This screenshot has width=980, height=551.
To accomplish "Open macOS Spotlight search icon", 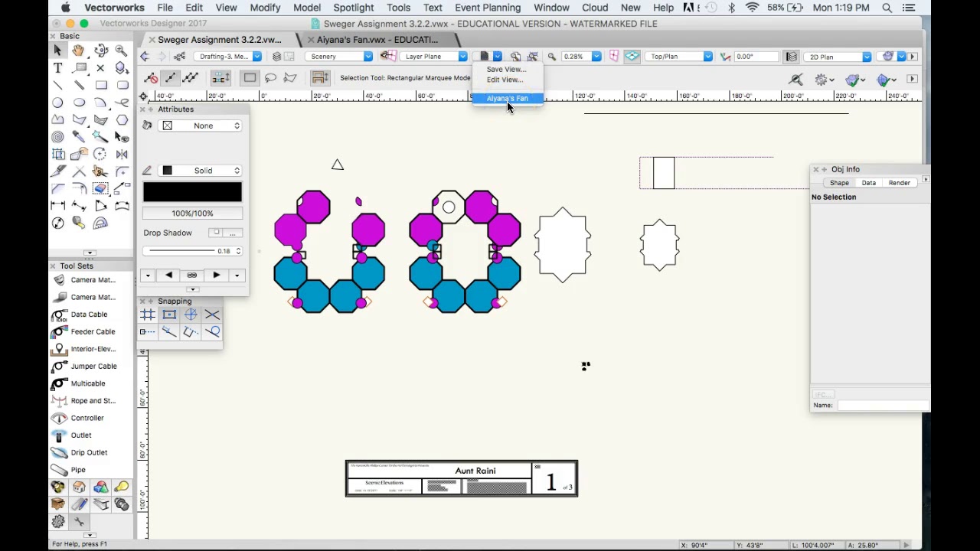I will click(x=887, y=8).
